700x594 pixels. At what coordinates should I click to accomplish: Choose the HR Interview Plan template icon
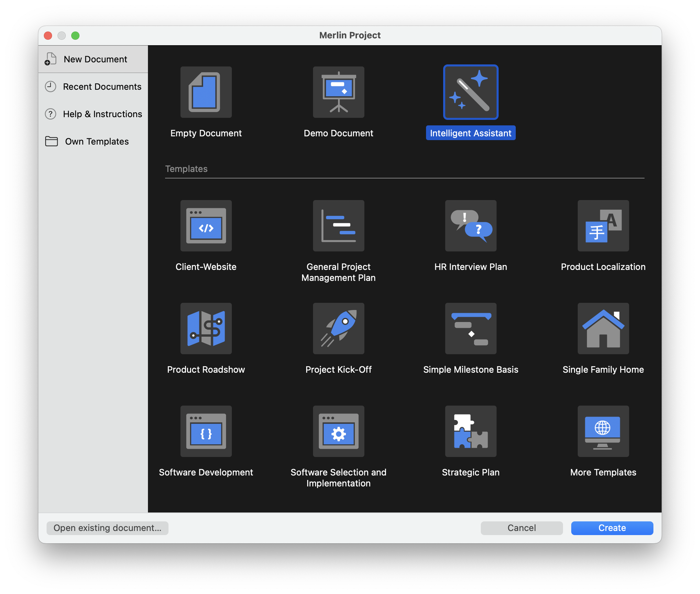pyautogui.click(x=471, y=226)
